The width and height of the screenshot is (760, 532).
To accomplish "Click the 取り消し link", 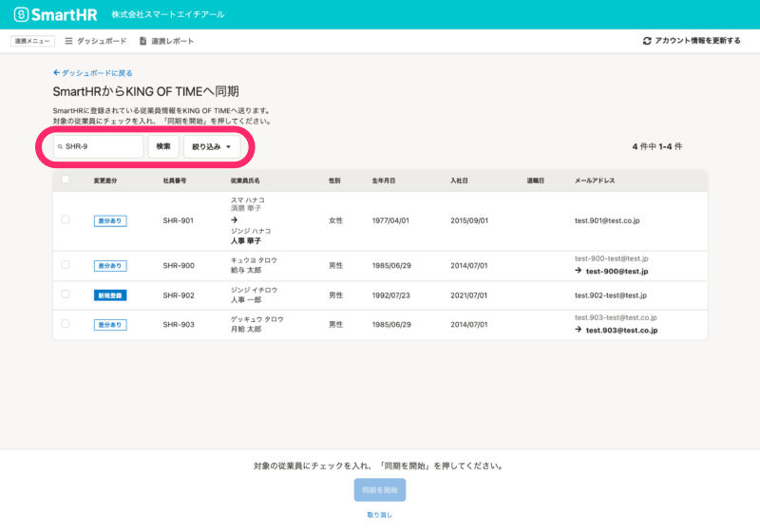I will pyautogui.click(x=380, y=515).
